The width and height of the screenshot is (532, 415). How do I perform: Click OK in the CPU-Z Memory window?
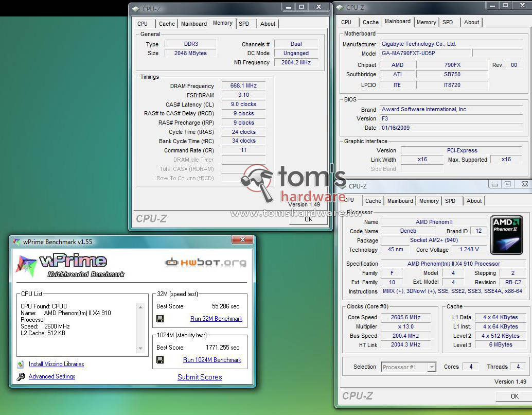click(308, 219)
